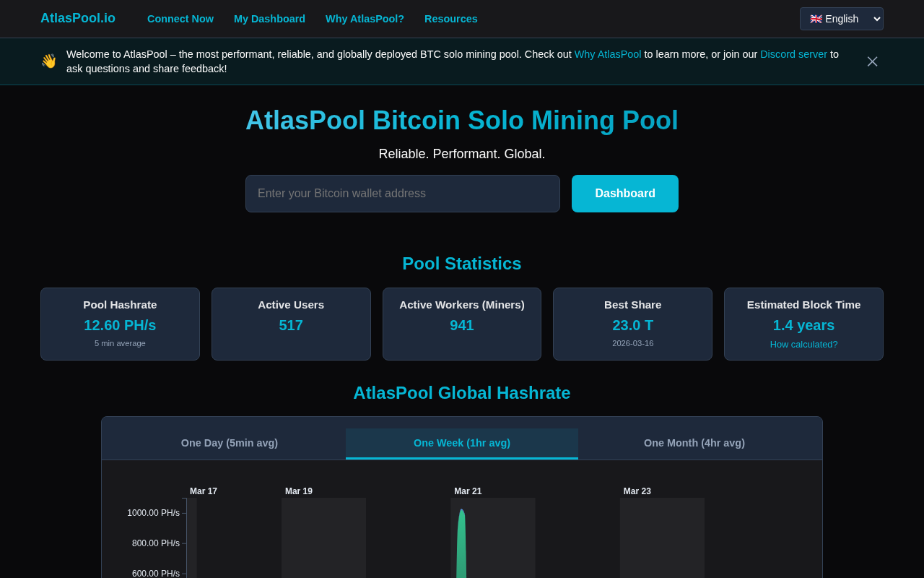Follow the Why AtlasPool banner link
Image resolution: width=924 pixels, height=578 pixels.
tap(608, 54)
